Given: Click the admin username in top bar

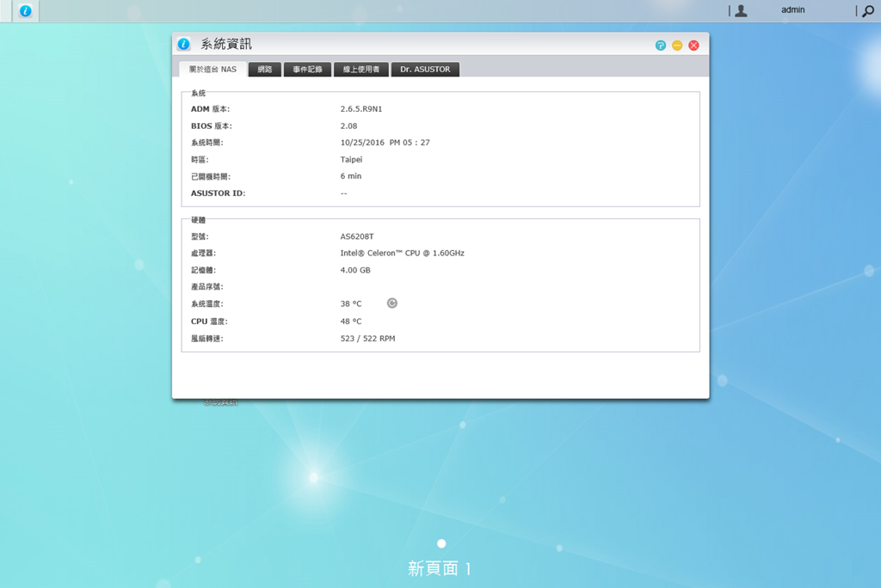Looking at the screenshot, I should click(792, 9).
